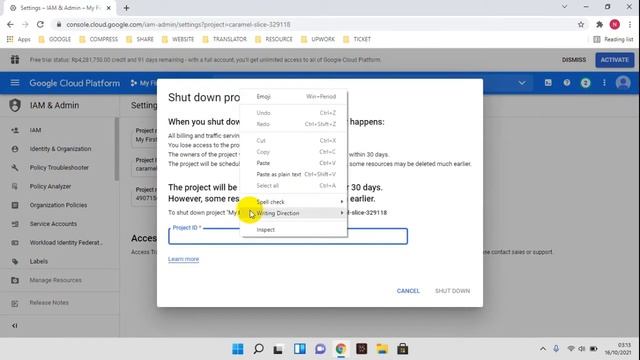Show hidden system tray icons
Viewport: 640px width, 360px height.
click(x=543, y=349)
